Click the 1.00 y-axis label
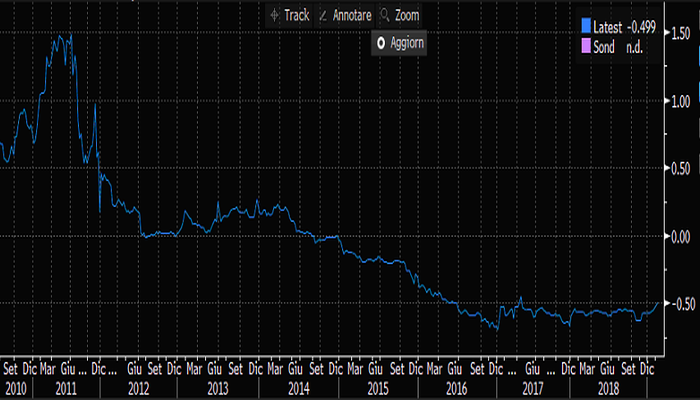 tap(682, 101)
